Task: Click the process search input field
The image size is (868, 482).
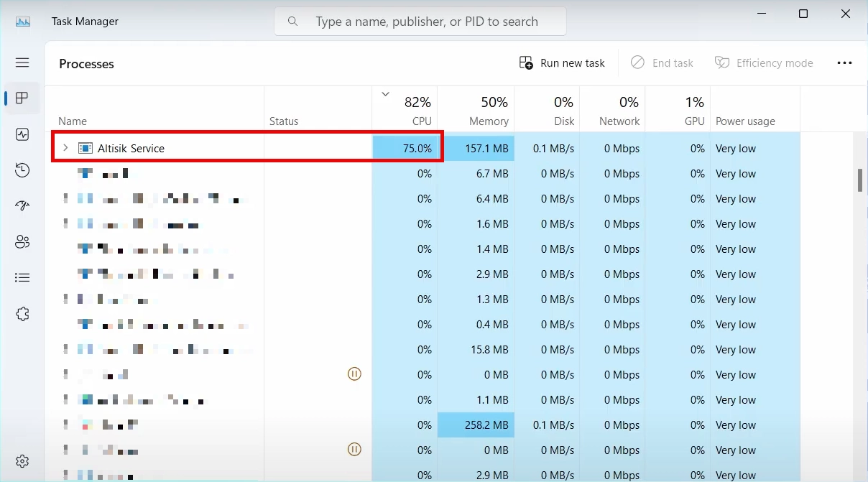Action: pos(420,21)
